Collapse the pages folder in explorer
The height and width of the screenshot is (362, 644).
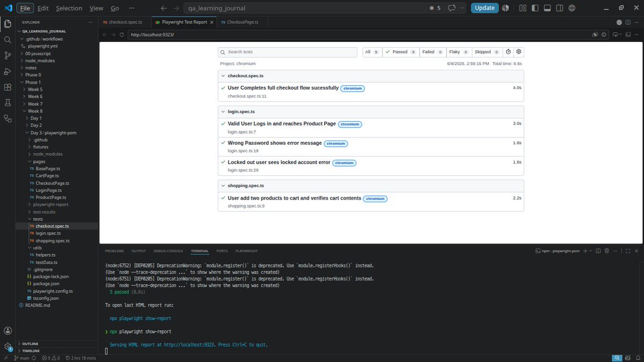[x=57, y=161]
